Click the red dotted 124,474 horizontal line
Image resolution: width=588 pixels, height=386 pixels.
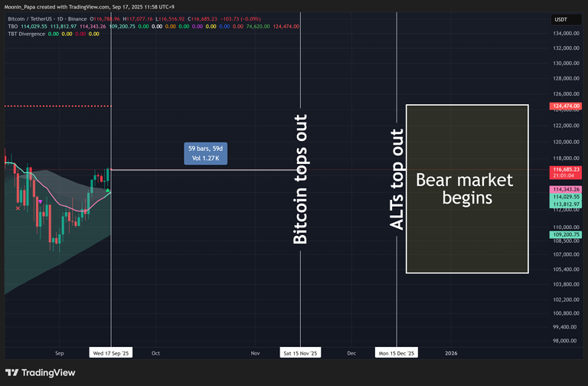pos(58,106)
